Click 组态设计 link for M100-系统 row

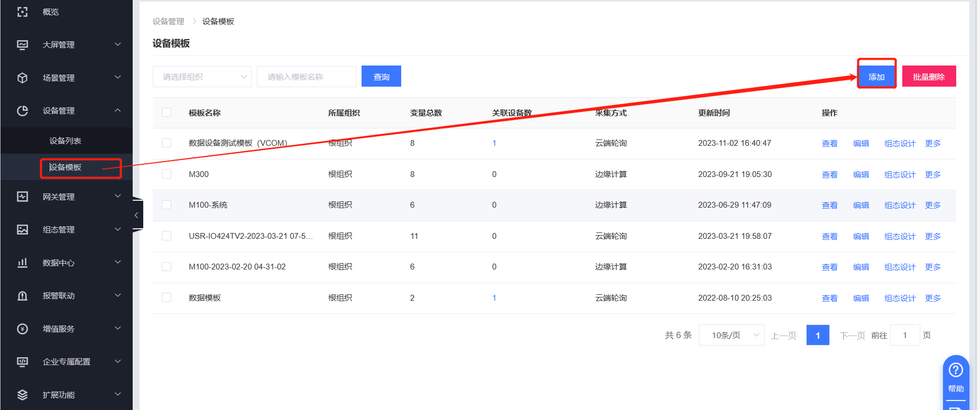pyautogui.click(x=900, y=206)
